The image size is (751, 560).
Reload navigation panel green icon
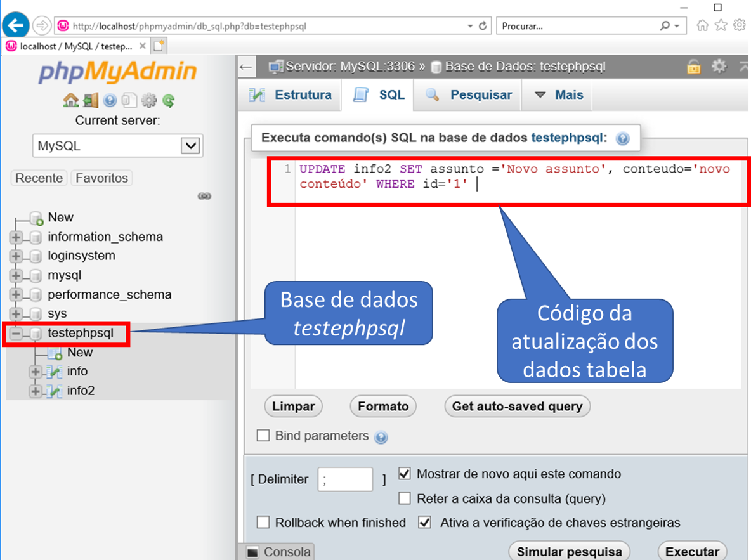tap(168, 100)
